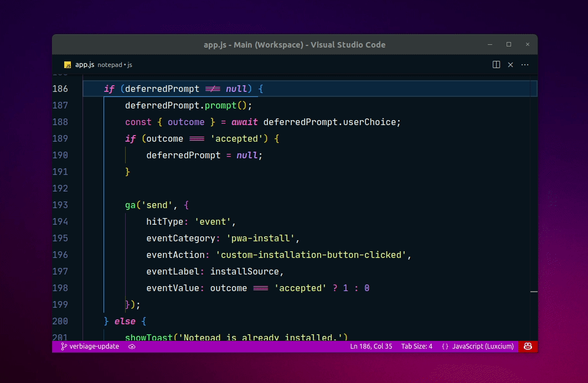Change the JavaScript (Luxcium) language mode
The width and height of the screenshot is (588, 383).
tap(483, 346)
